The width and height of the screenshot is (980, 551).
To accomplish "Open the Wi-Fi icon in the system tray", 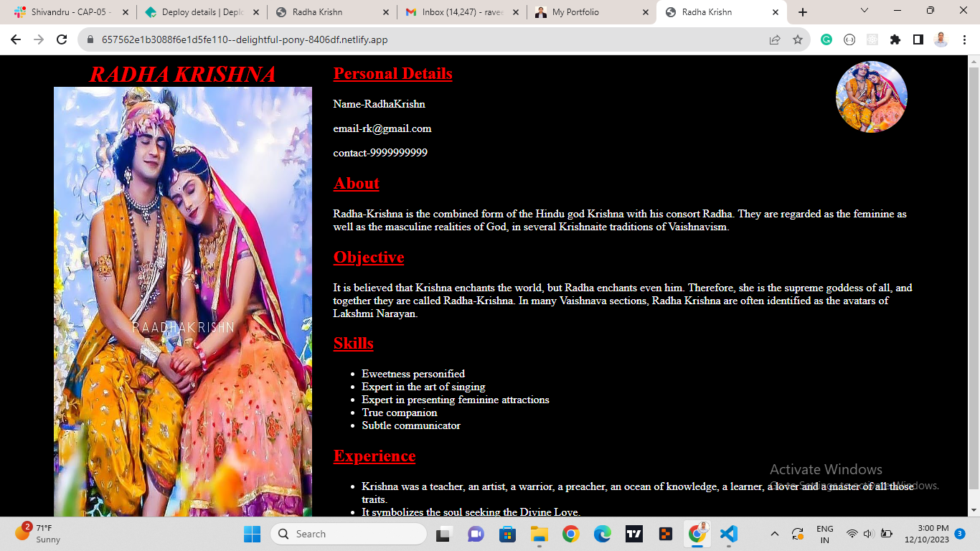I will [x=851, y=533].
